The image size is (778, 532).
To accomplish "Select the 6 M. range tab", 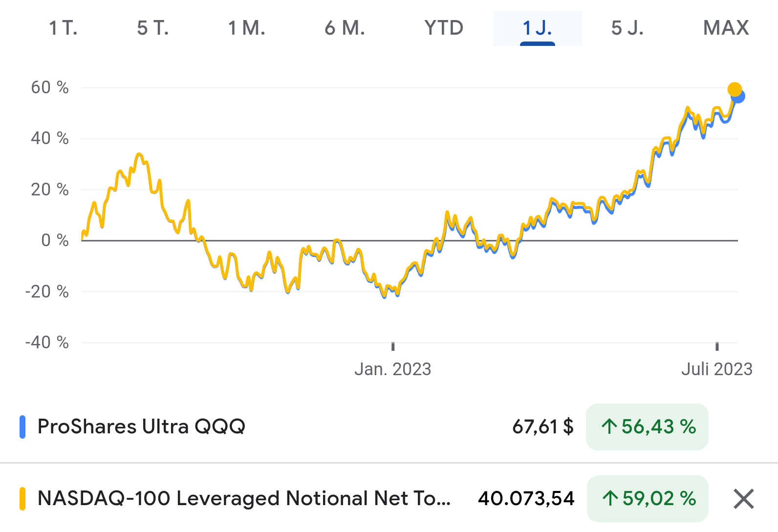I will (345, 28).
